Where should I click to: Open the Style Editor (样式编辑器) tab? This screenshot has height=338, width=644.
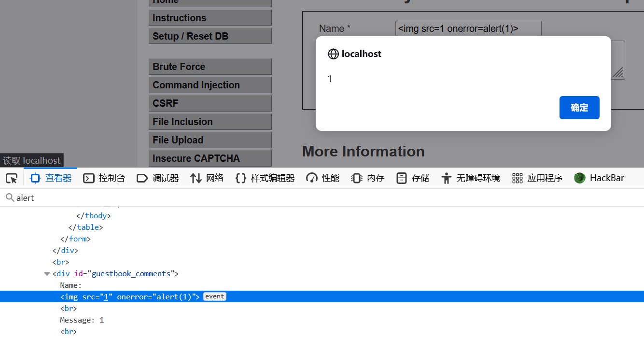265,178
